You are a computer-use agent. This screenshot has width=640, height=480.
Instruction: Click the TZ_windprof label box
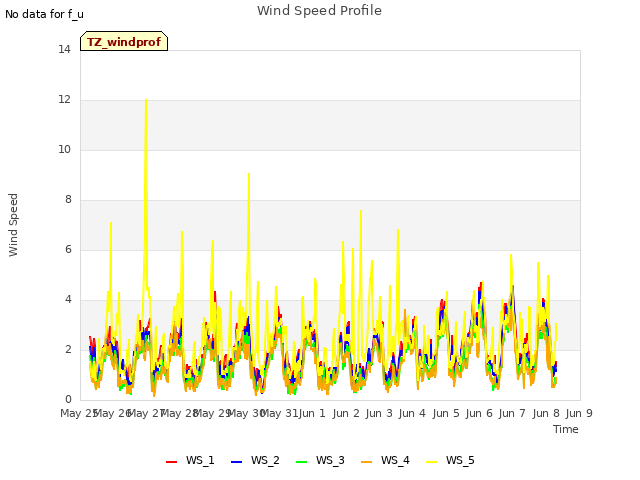click(x=124, y=41)
